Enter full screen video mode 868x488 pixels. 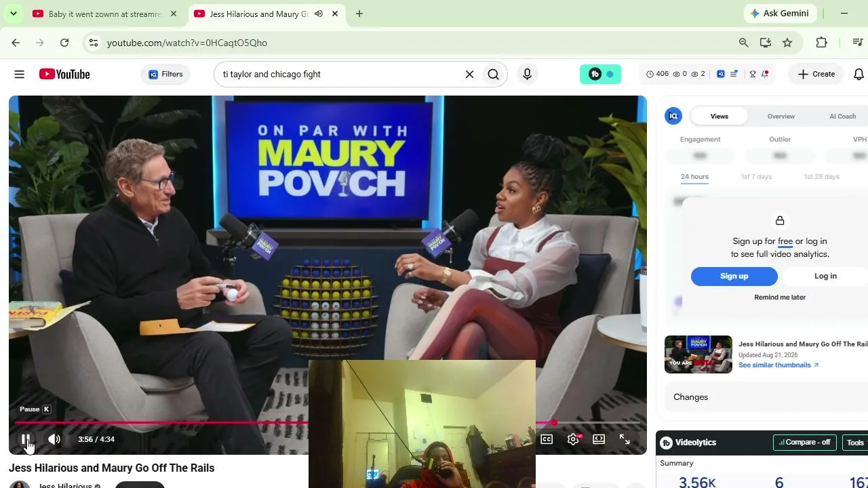click(x=625, y=439)
